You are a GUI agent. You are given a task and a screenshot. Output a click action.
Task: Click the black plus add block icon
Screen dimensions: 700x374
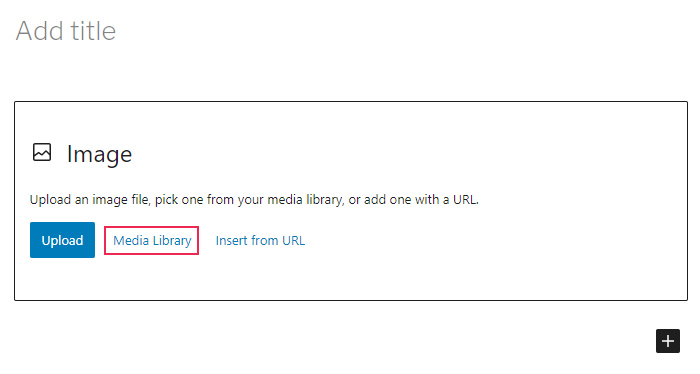click(x=667, y=341)
